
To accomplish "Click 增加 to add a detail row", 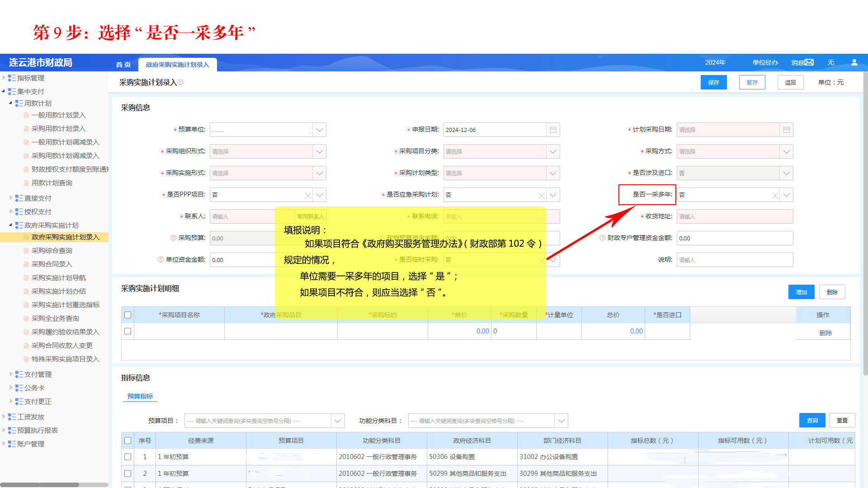I will point(802,292).
